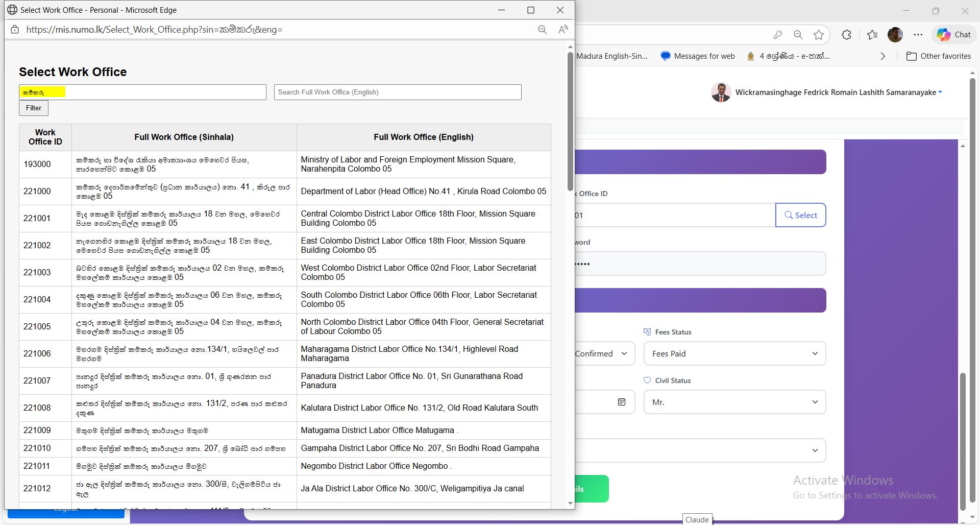
Task: Click the Search Full Work Office English field
Action: click(397, 92)
